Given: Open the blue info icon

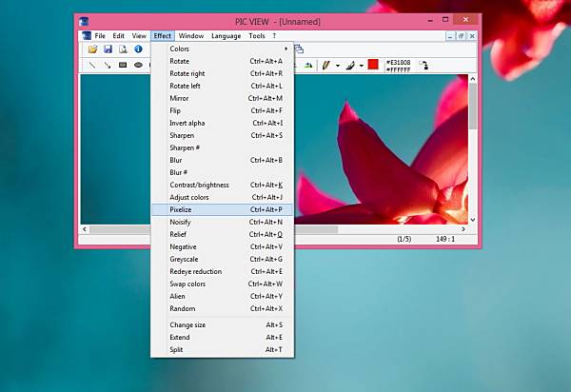Looking at the screenshot, I should coord(138,49).
